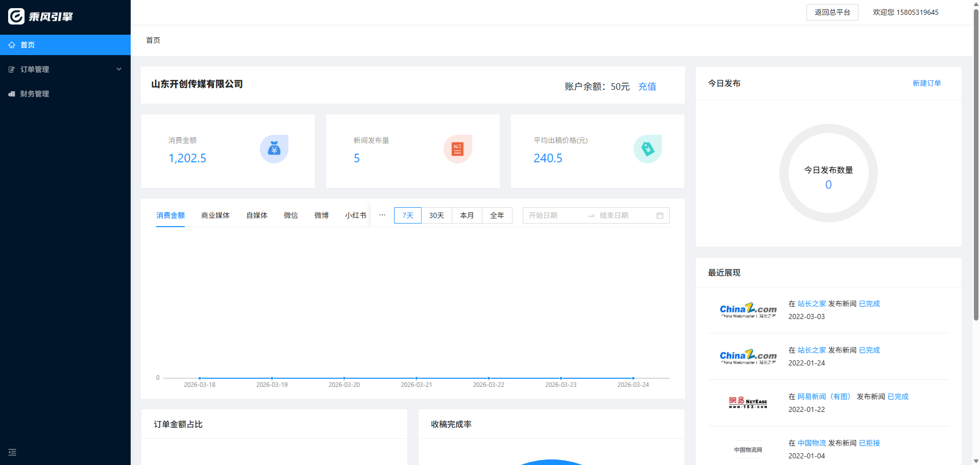The height and width of the screenshot is (465, 980).
Task: Switch the chart range to 全年
Action: coord(497,215)
